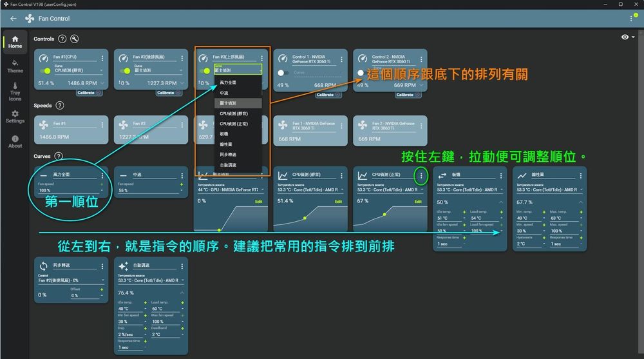Image resolution: width=644 pixels, height=359 pixels.
Task: Click the 2 %/sec Step field
Action: click(x=131, y=335)
